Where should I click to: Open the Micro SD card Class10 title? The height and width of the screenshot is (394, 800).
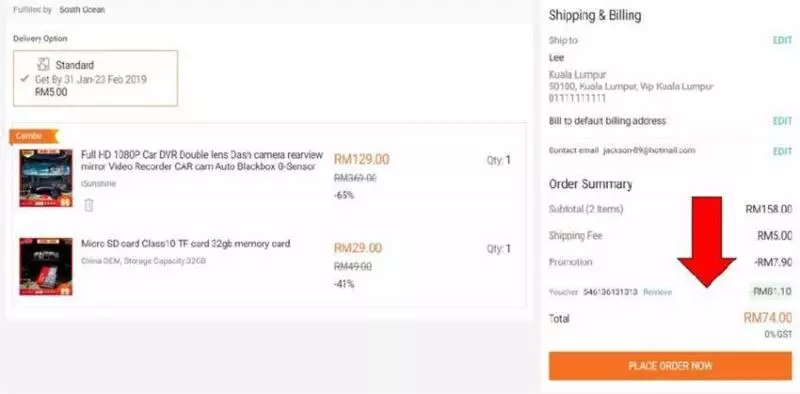[x=186, y=243]
